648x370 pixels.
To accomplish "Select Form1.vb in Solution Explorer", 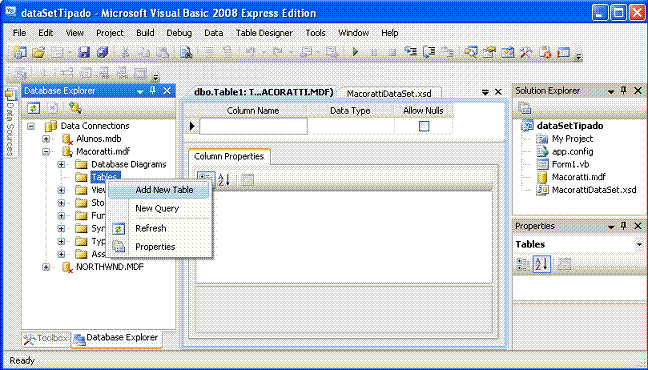I will pyautogui.click(x=570, y=165).
